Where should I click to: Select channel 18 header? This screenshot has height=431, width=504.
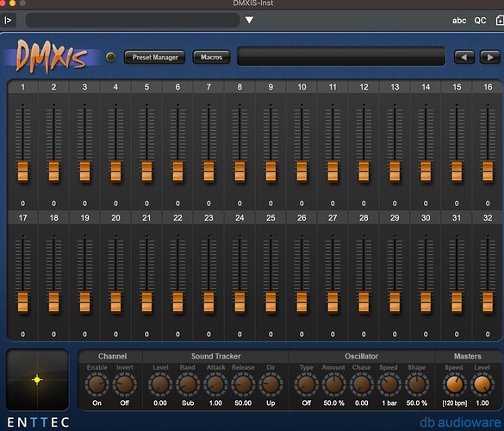pos(53,218)
